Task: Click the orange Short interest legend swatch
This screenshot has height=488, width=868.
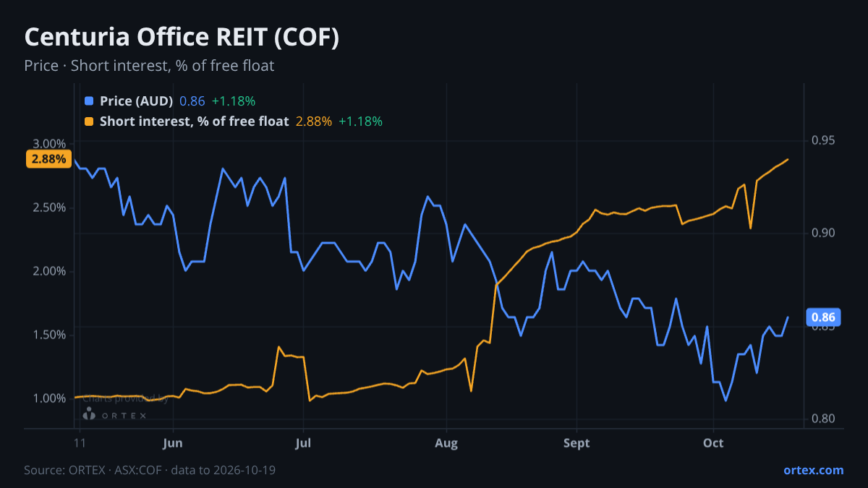Action: 89,121
